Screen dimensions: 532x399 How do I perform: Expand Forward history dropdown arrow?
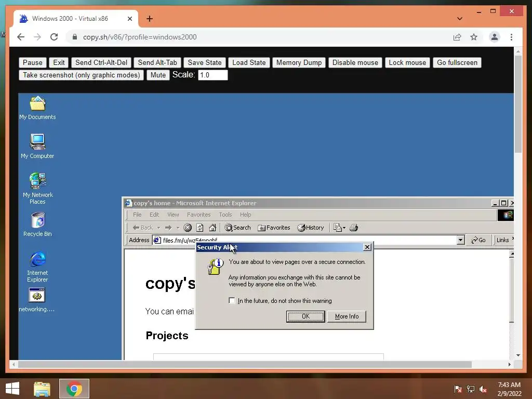178,228
